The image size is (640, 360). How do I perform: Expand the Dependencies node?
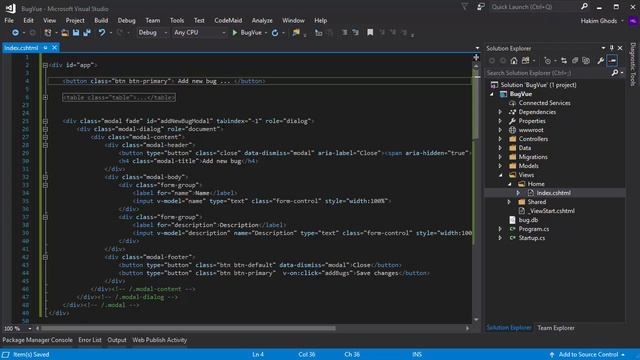click(x=500, y=112)
